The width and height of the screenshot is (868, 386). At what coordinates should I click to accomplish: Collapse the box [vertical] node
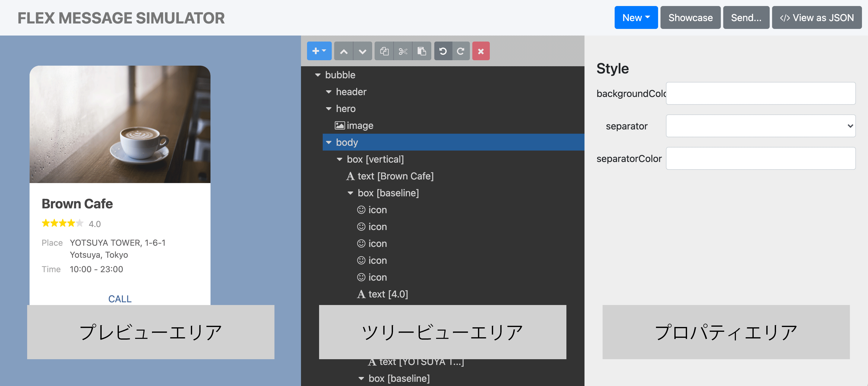[x=339, y=159]
